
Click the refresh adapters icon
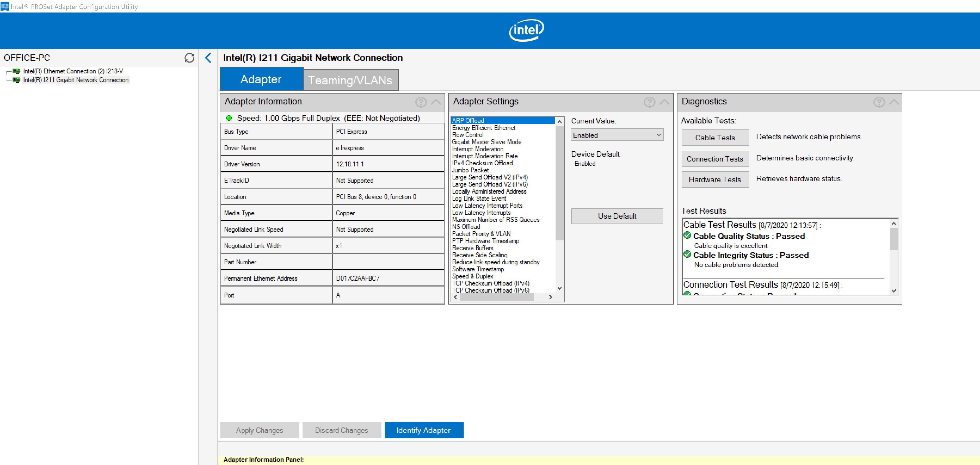(189, 58)
